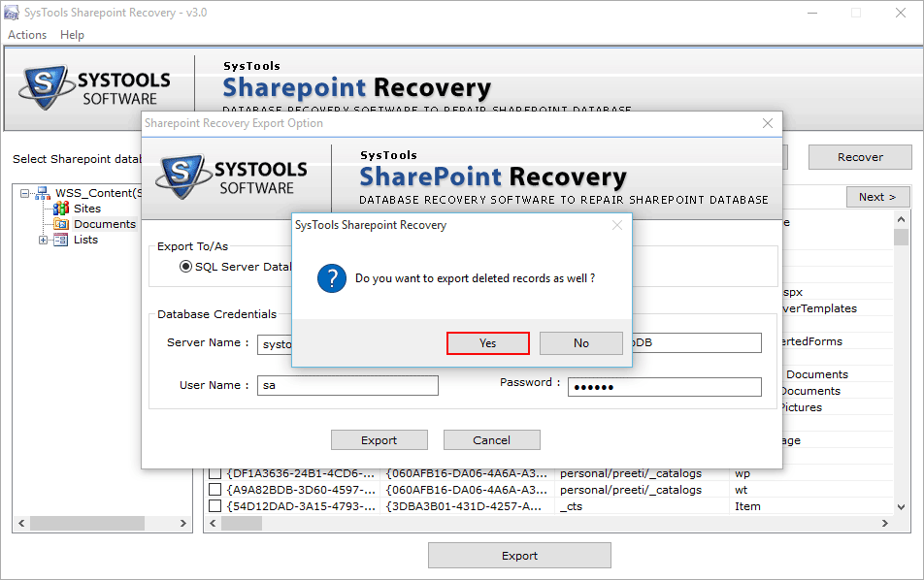Cancel the Export Option dialog
The image size is (924, 580).
pos(491,440)
